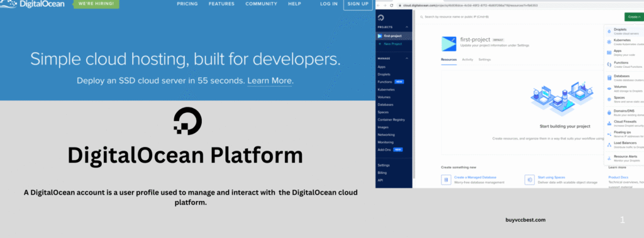Open Apps in the Manage sidebar

tap(382, 67)
